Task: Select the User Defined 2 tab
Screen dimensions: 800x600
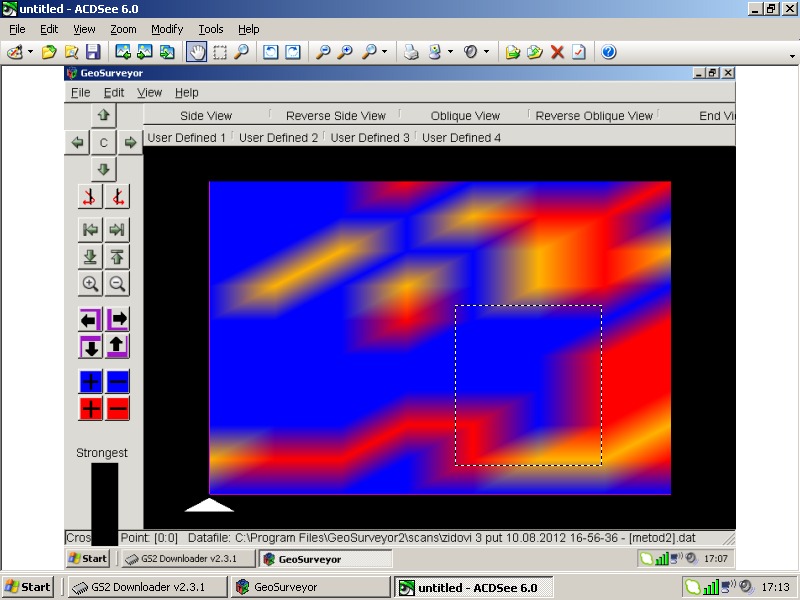Action: 278,138
